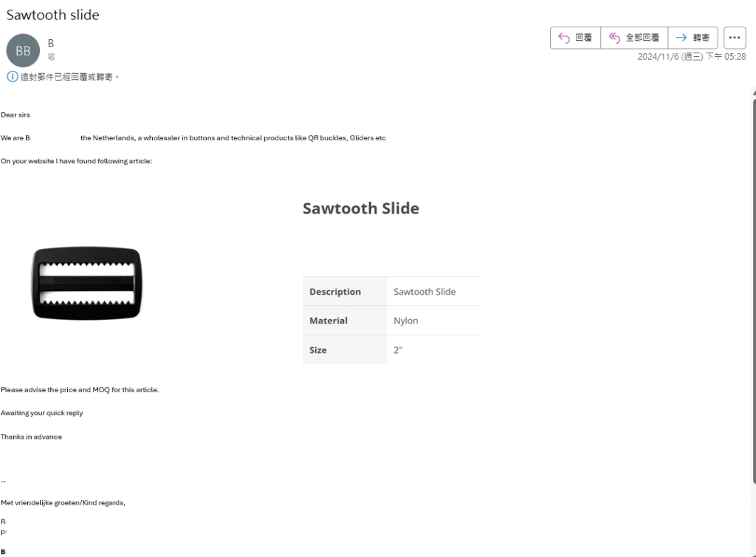
Task: Click the double-arrow reply all icon
Action: (614, 38)
